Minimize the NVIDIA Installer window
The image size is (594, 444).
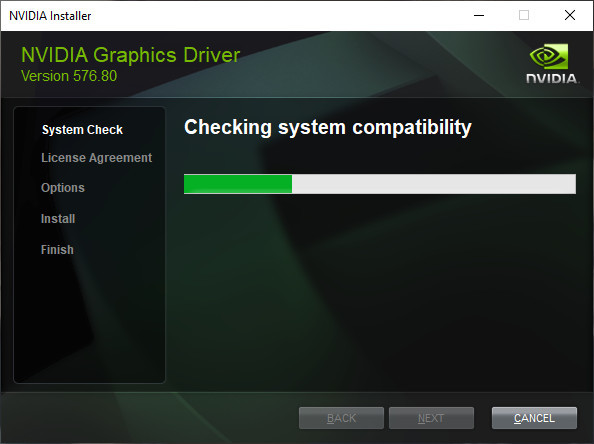point(479,16)
